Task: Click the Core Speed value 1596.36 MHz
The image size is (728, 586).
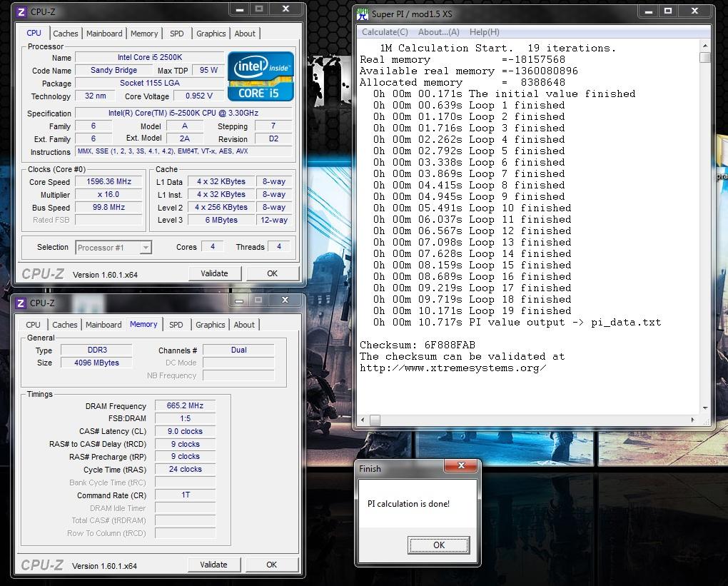Action: (x=108, y=181)
